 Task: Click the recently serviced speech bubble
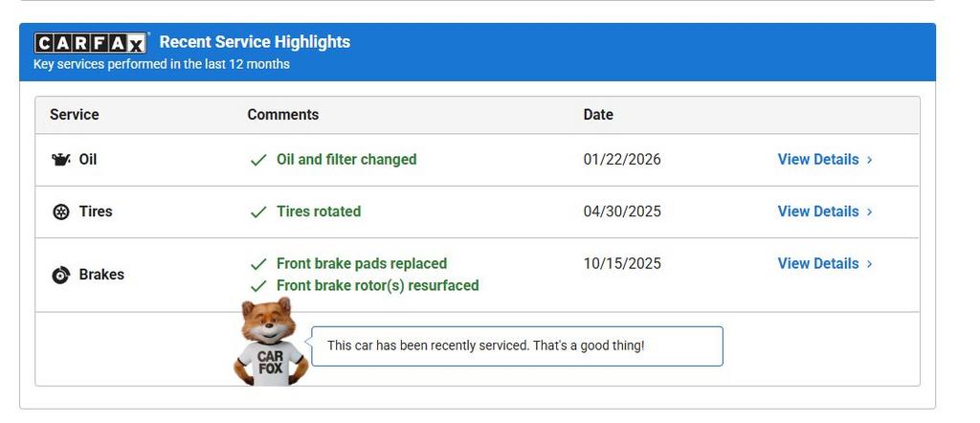point(517,345)
